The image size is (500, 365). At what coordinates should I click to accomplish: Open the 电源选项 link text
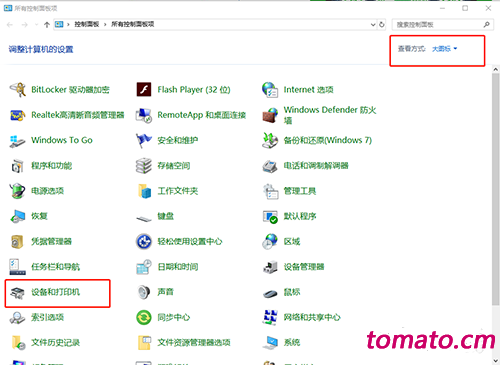coord(47,191)
